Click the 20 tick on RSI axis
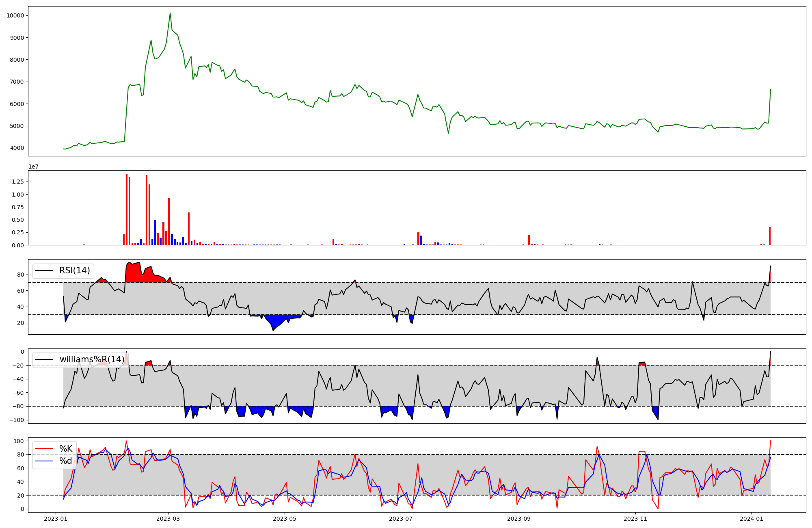Image resolution: width=812 pixels, height=528 pixels. (x=20, y=323)
